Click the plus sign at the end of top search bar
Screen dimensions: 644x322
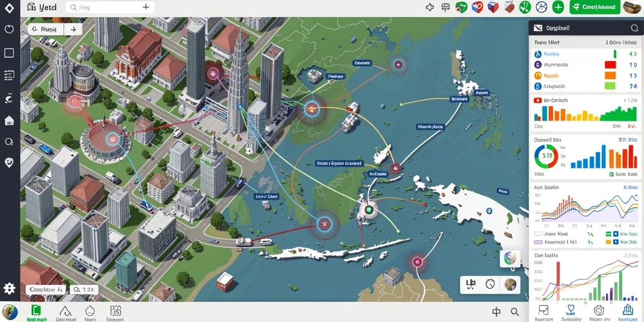[x=146, y=7]
